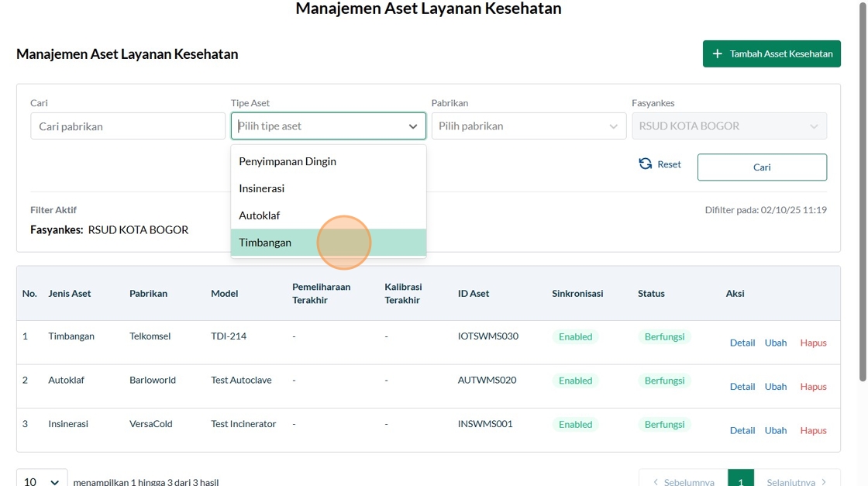This screenshot has height=486, width=868.
Task: Click the Test Autoclave model cell
Action: click(241, 380)
